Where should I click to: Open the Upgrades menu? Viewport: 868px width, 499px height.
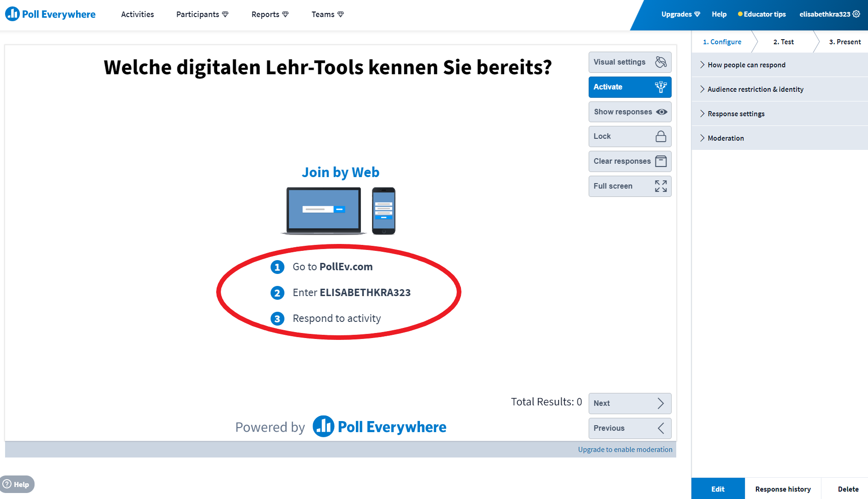tap(680, 14)
